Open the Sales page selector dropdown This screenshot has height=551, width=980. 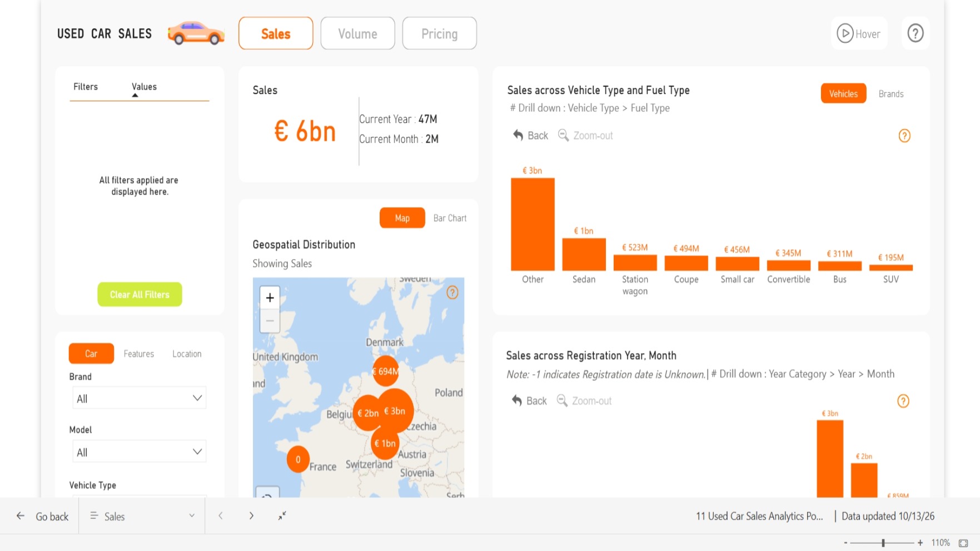click(x=142, y=516)
